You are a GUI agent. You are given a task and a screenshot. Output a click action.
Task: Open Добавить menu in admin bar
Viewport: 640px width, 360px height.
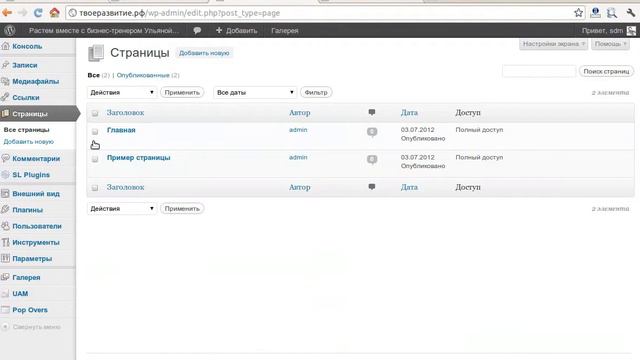click(237, 31)
